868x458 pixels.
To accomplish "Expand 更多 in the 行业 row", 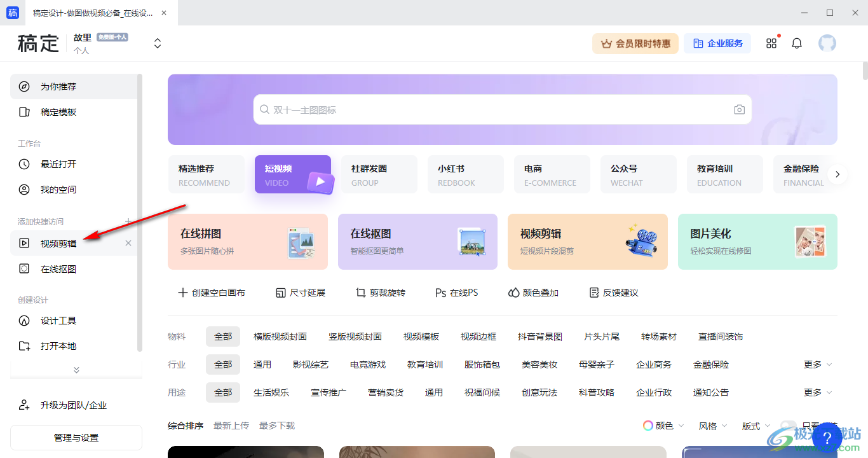I will coord(818,364).
